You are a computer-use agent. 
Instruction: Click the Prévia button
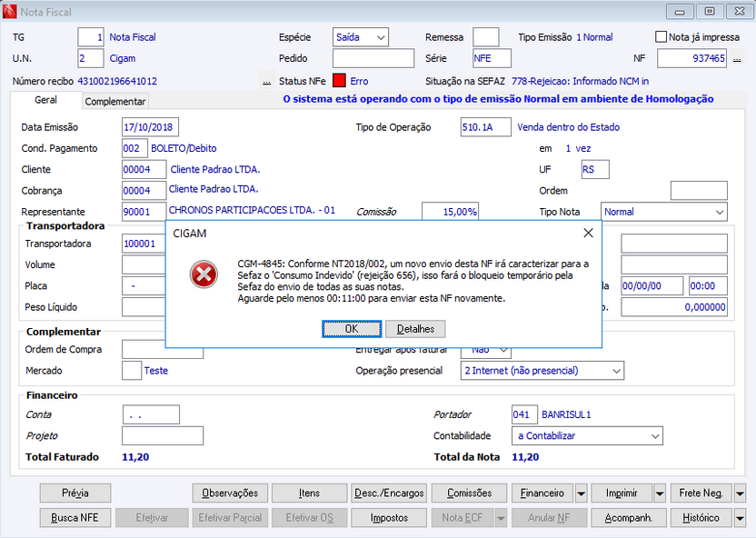(x=75, y=493)
